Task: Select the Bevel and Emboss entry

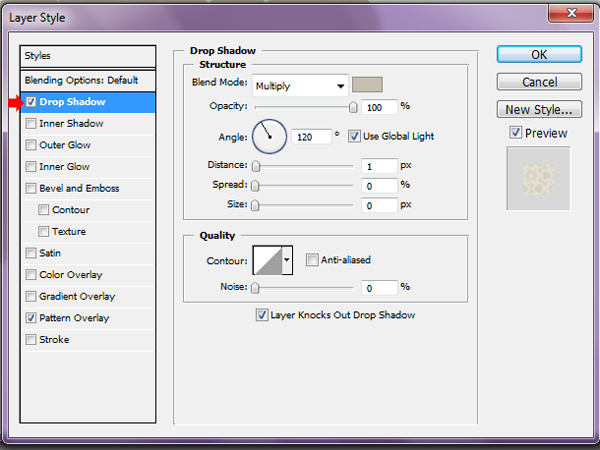Action: click(x=79, y=188)
